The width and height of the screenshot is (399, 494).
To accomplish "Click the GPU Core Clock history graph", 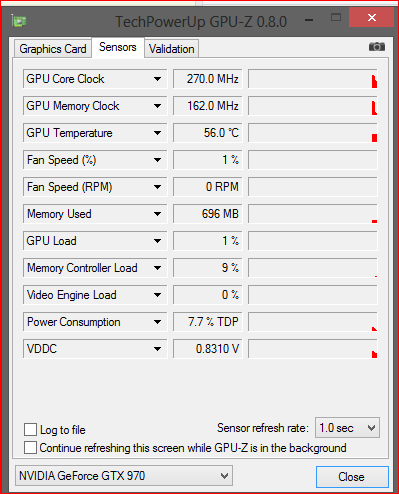I will (313, 79).
